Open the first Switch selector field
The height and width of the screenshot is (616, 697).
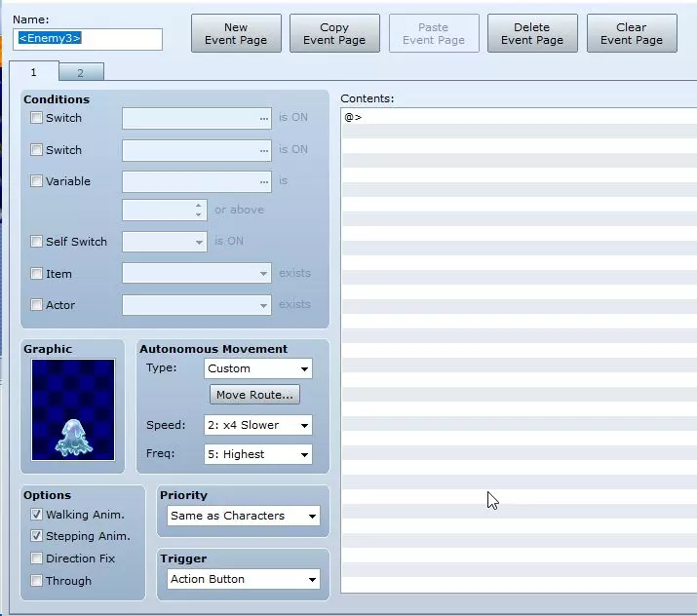[x=197, y=118]
